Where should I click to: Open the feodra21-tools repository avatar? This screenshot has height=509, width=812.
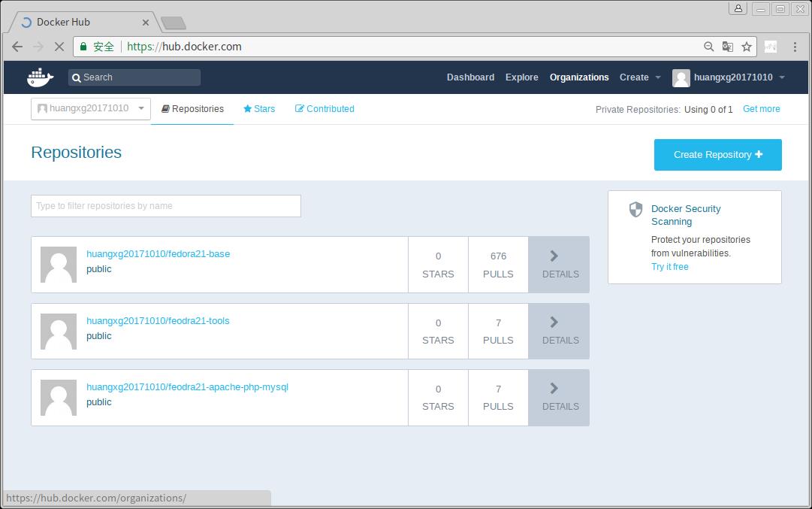(59, 332)
